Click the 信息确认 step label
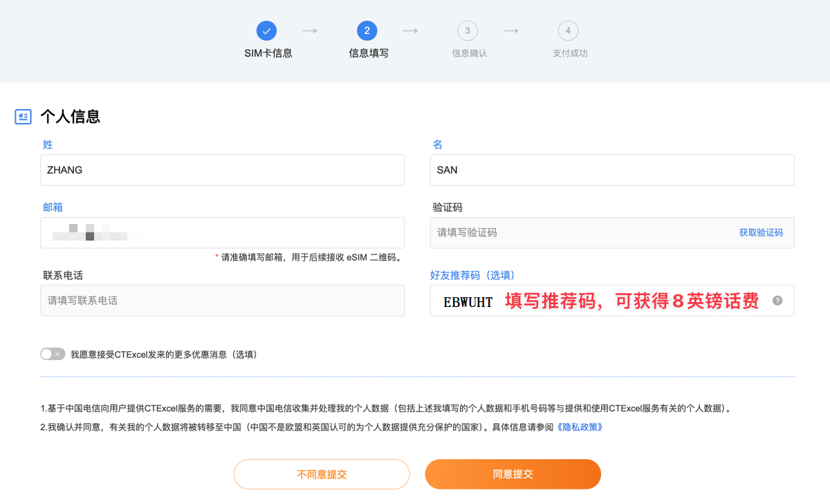Viewport: 830px width, 504px height. tap(470, 53)
